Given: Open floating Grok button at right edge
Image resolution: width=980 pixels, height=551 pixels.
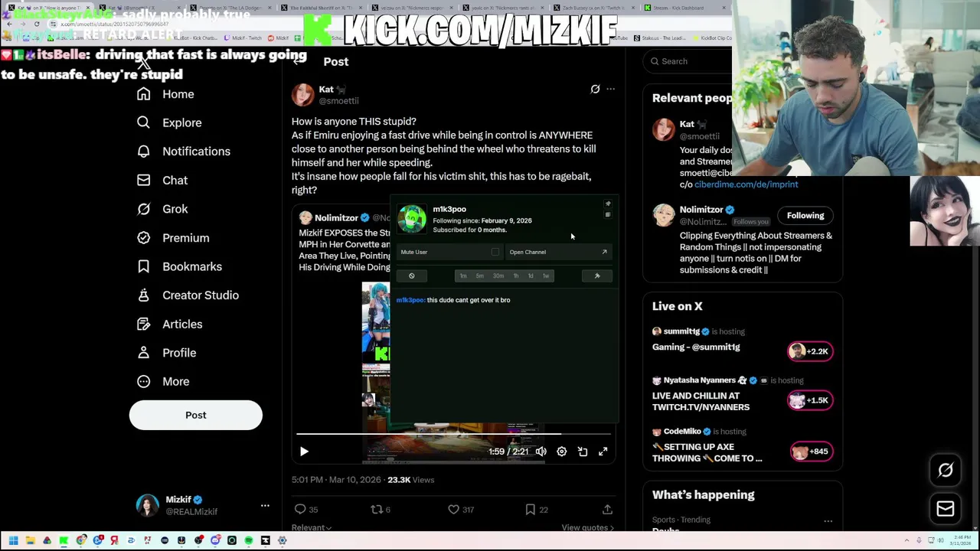Looking at the screenshot, I should (x=946, y=471).
